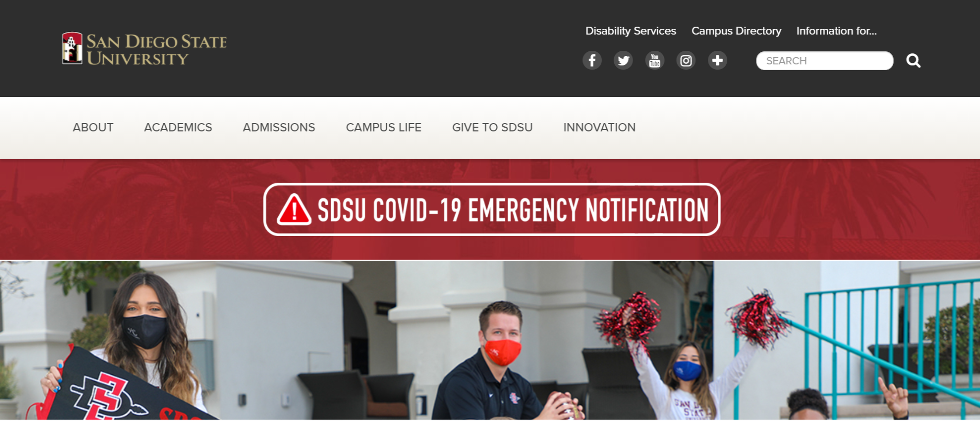Expand Information for... dropdown
Image resolution: width=980 pixels, height=422 pixels.
[836, 31]
